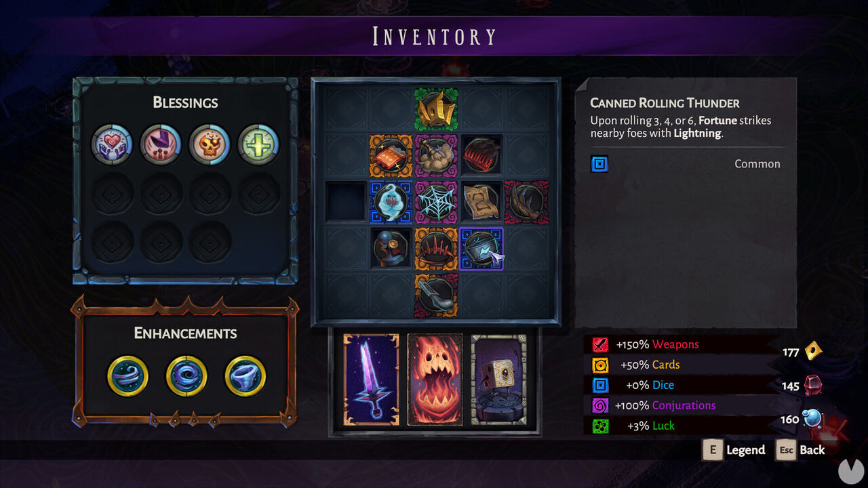Select the sword weapon card
Viewport: 868px width, 488px height.
[371, 380]
